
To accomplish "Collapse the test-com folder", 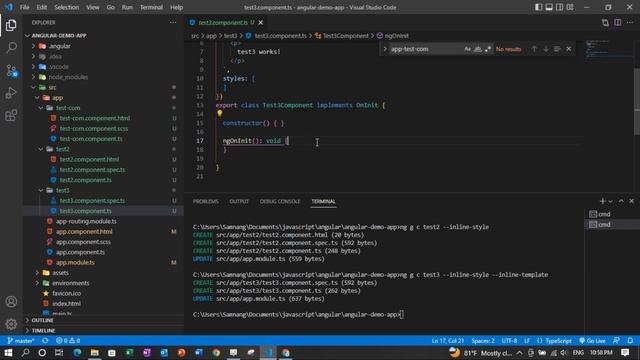I will click(103, 108).
